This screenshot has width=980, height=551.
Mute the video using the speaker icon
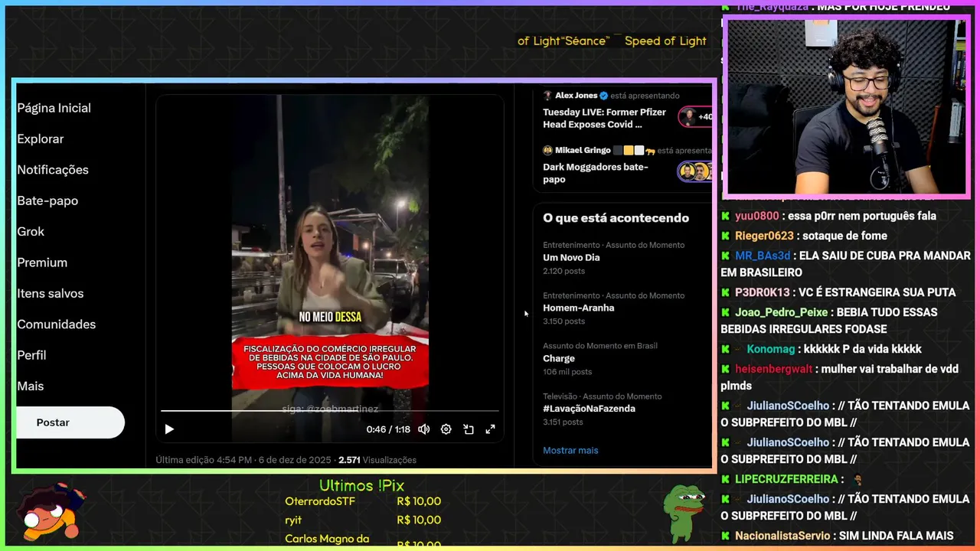423,429
